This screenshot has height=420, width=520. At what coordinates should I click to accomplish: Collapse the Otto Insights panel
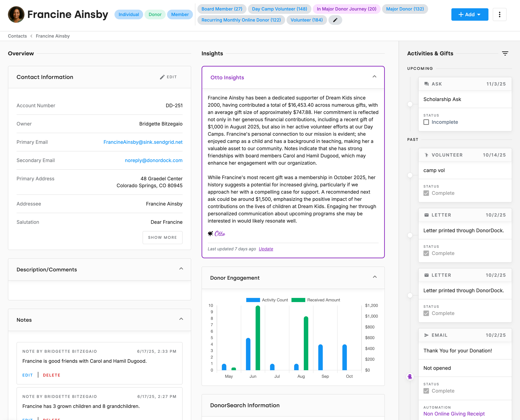point(374,77)
